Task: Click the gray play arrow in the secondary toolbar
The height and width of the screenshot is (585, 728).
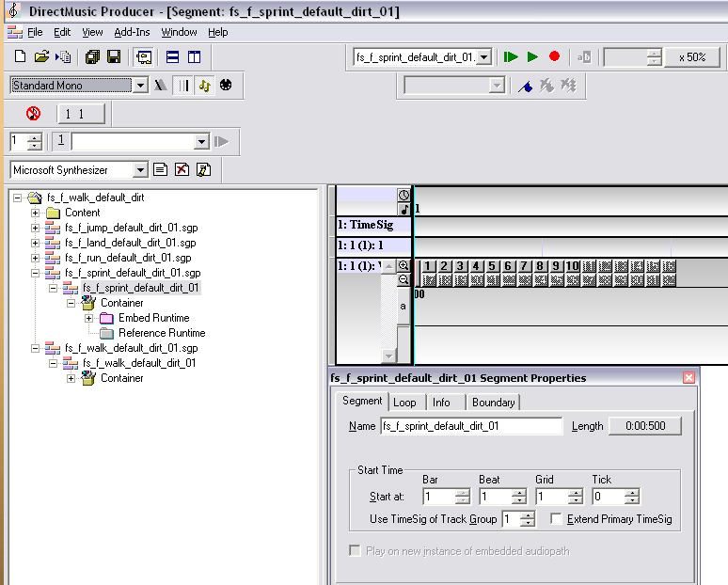Action: 222,141
